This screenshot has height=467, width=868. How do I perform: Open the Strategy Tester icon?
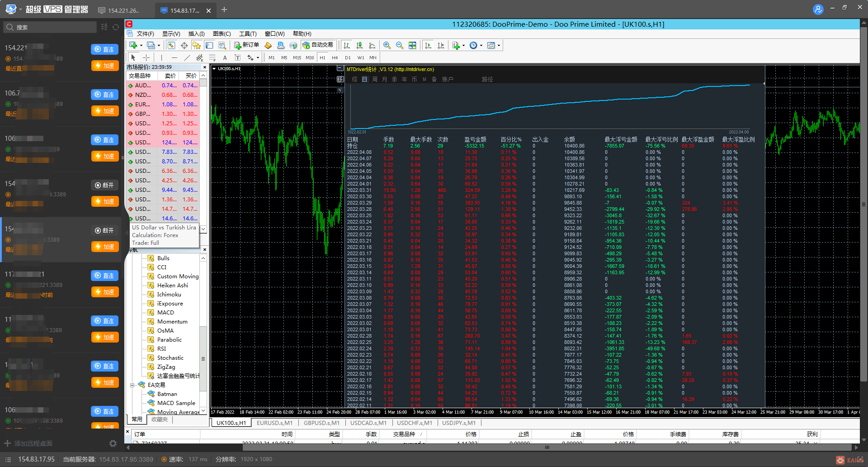tap(222, 45)
